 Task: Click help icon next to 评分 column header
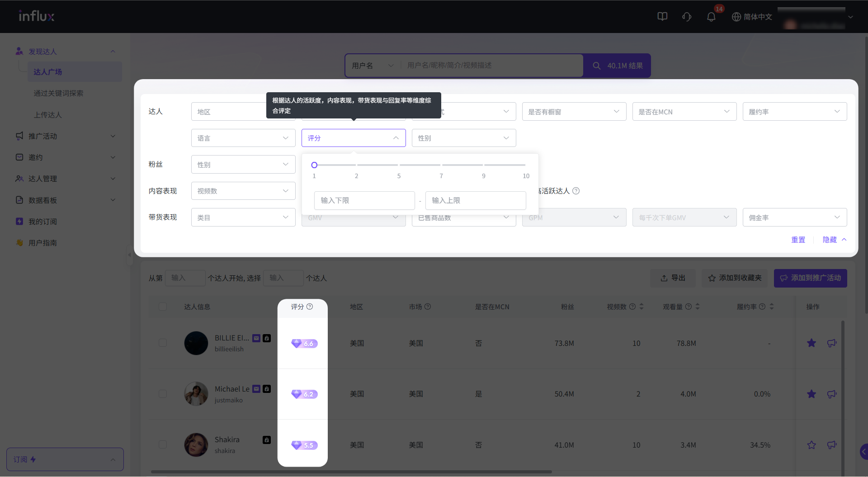310,307
